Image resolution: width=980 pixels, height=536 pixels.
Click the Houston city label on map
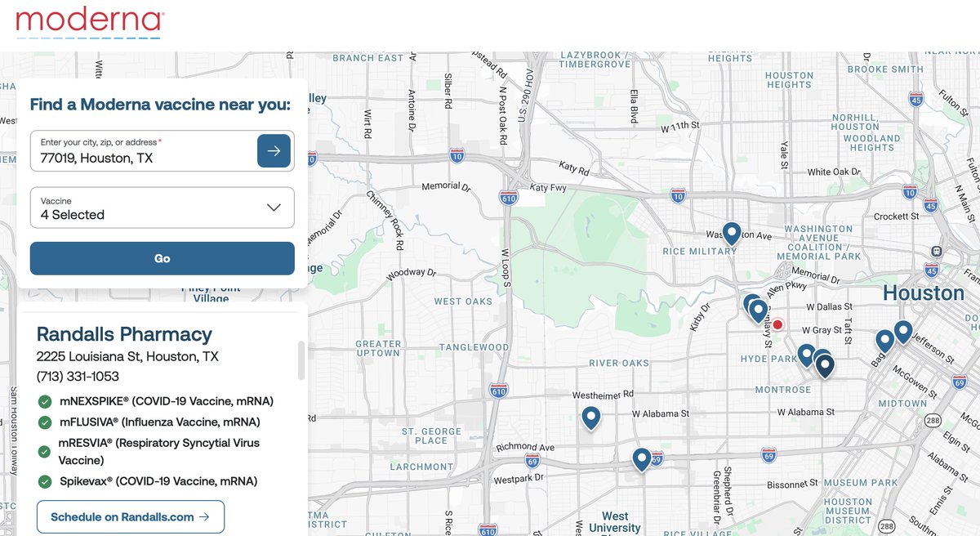point(924,293)
